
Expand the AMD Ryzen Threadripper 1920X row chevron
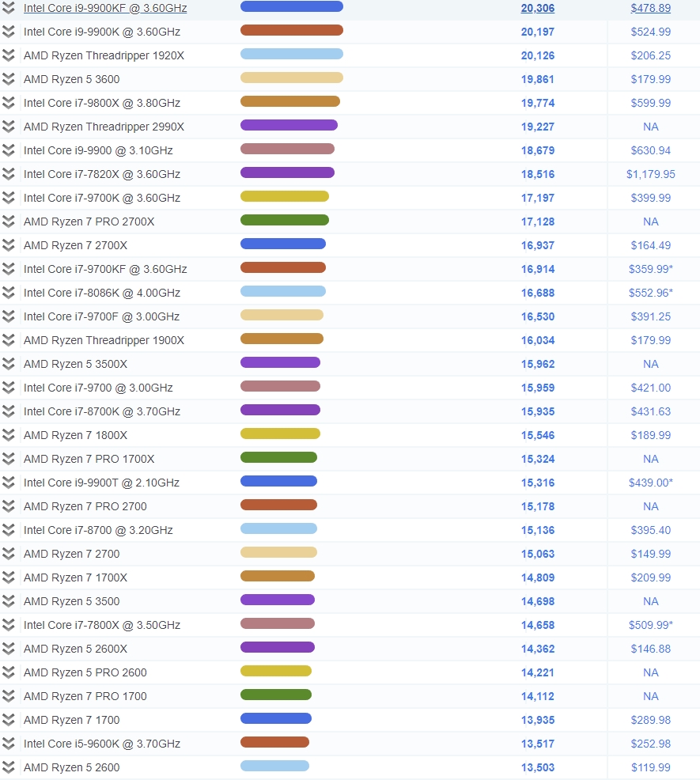click(9, 55)
